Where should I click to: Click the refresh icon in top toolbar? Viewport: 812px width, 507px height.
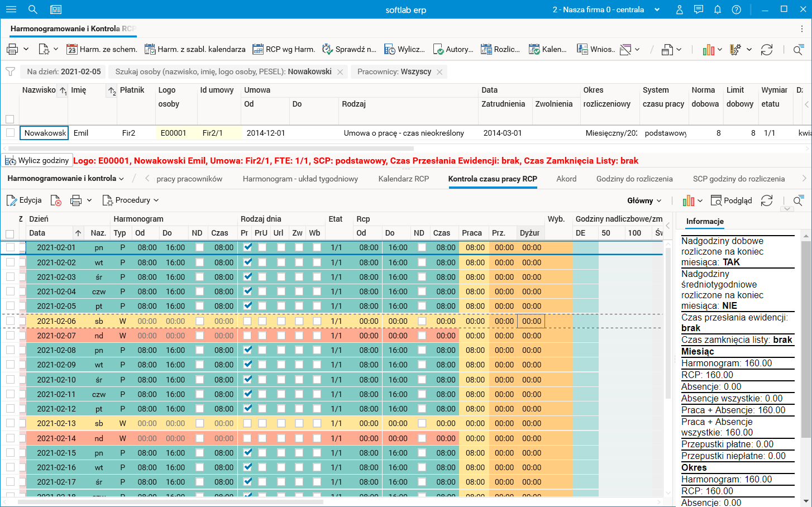point(767,50)
